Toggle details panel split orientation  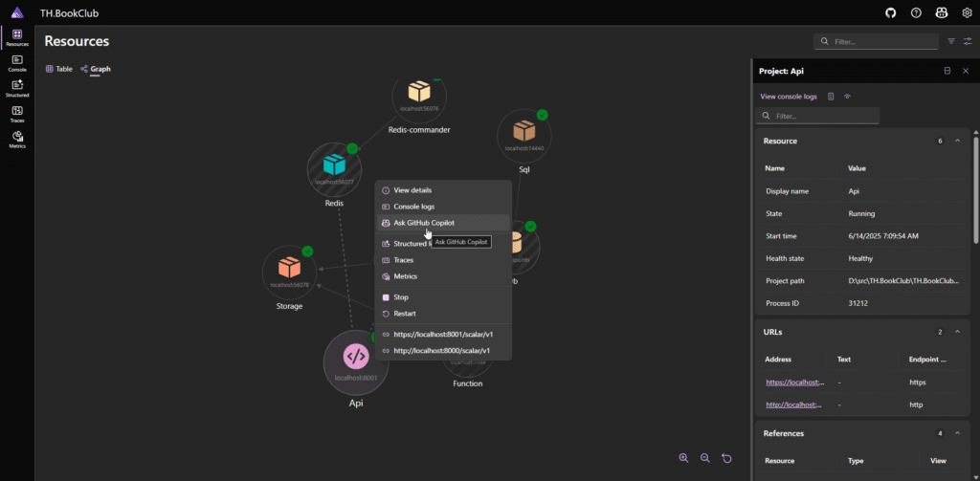947,71
